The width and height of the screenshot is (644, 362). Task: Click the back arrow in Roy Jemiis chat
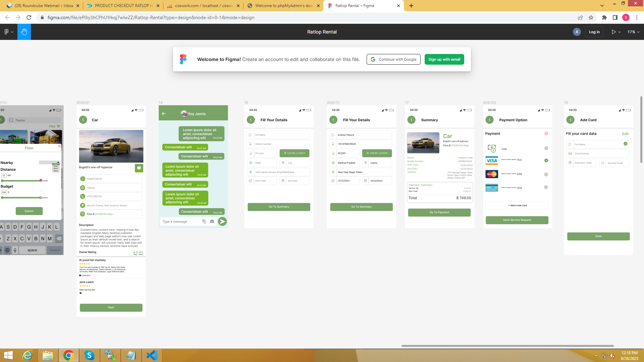164,114
